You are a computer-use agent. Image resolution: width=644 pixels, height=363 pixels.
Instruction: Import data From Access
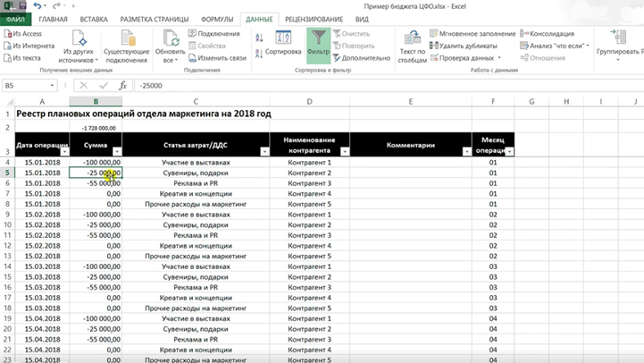coord(23,34)
